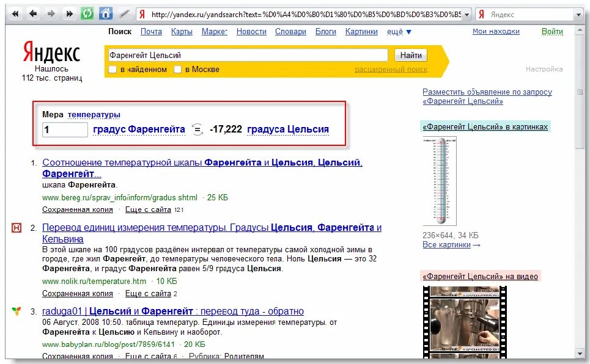The height and width of the screenshot is (364, 590).
Task: Open the "Мои находки" link
Action: 496,32
